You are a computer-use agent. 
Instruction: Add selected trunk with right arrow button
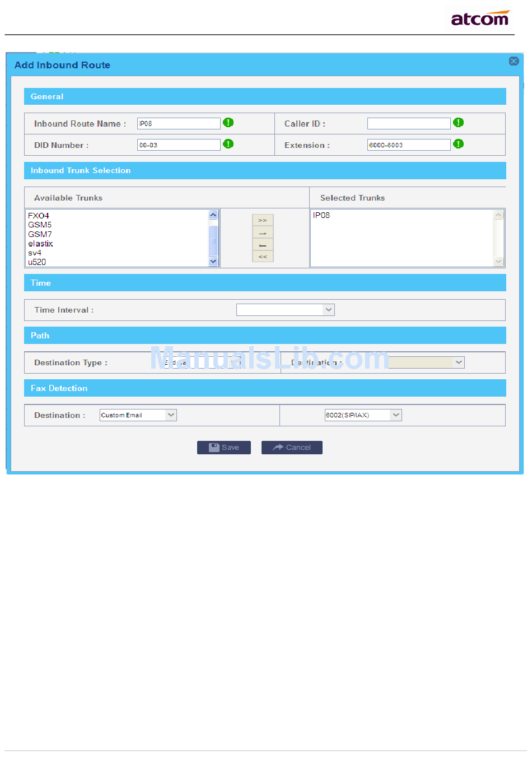coord(263,232)
